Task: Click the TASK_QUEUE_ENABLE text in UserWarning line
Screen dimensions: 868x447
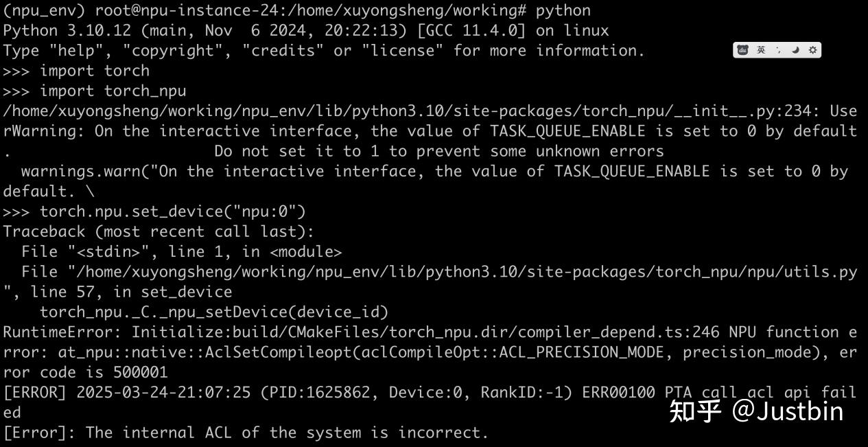Action: pyautogui.click(x=567, y=131)
